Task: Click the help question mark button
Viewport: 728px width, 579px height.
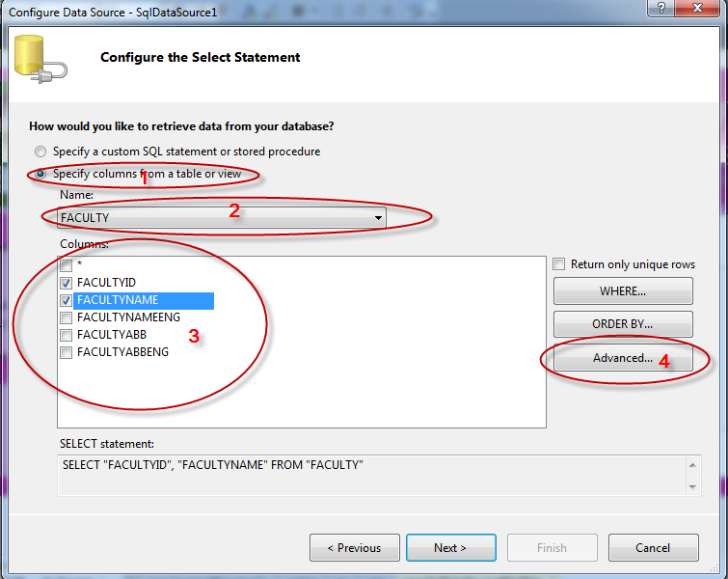Action: click(661, 8)
